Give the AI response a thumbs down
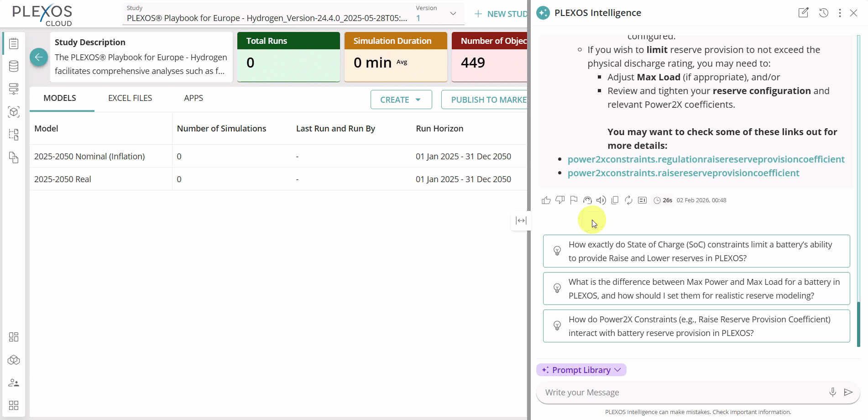The image size is (868, 420). pos(560,200)
